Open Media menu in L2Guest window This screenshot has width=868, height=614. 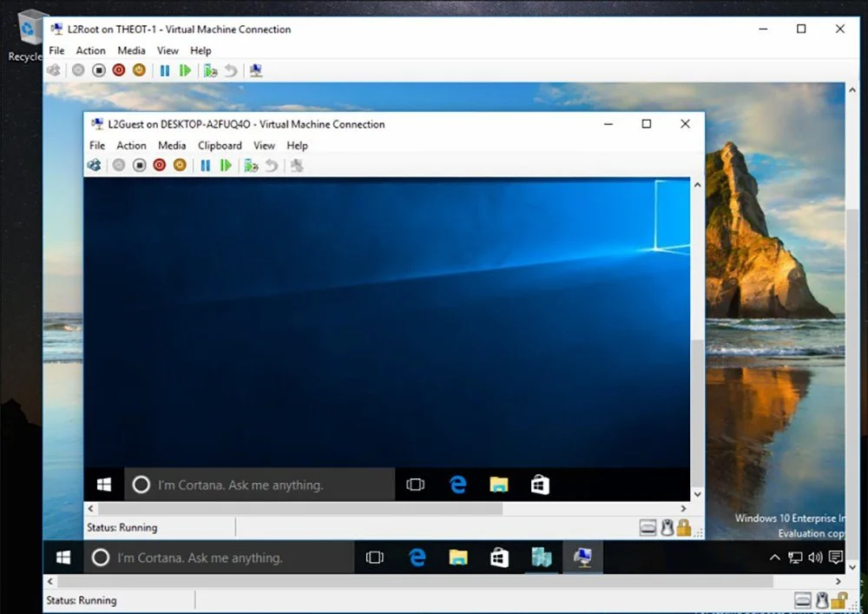(x=172, y=145)
